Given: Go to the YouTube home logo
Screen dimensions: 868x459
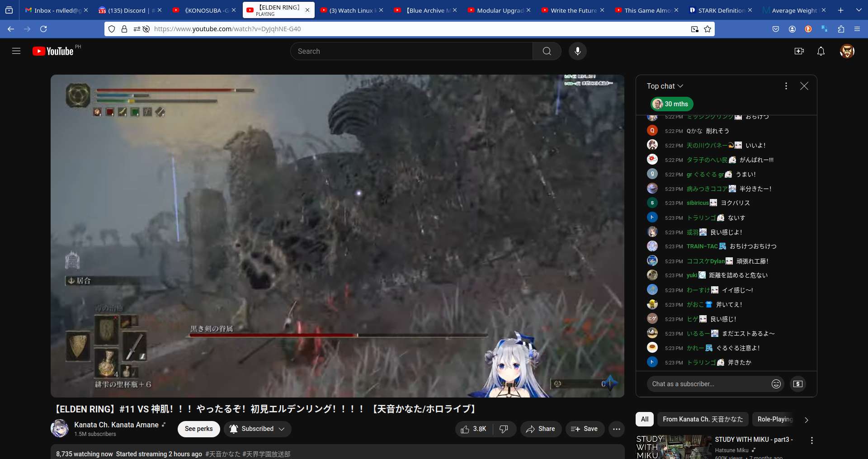Looking at the screenshot, I should pyautogui.click(x=53, y=51).
